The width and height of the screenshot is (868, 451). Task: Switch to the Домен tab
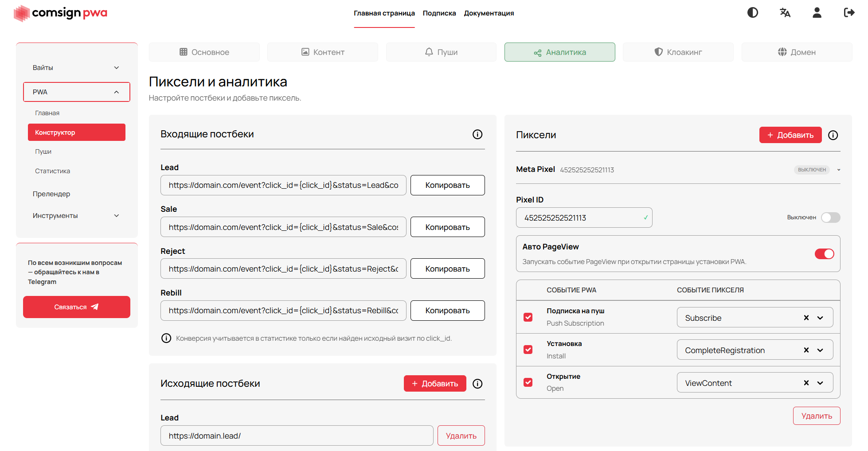pos(797,52)
